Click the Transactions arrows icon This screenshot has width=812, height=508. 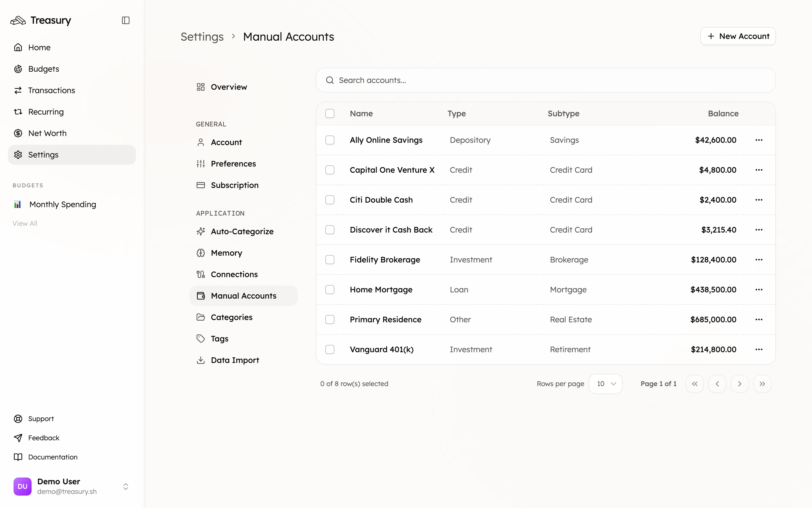coord(18,90)
